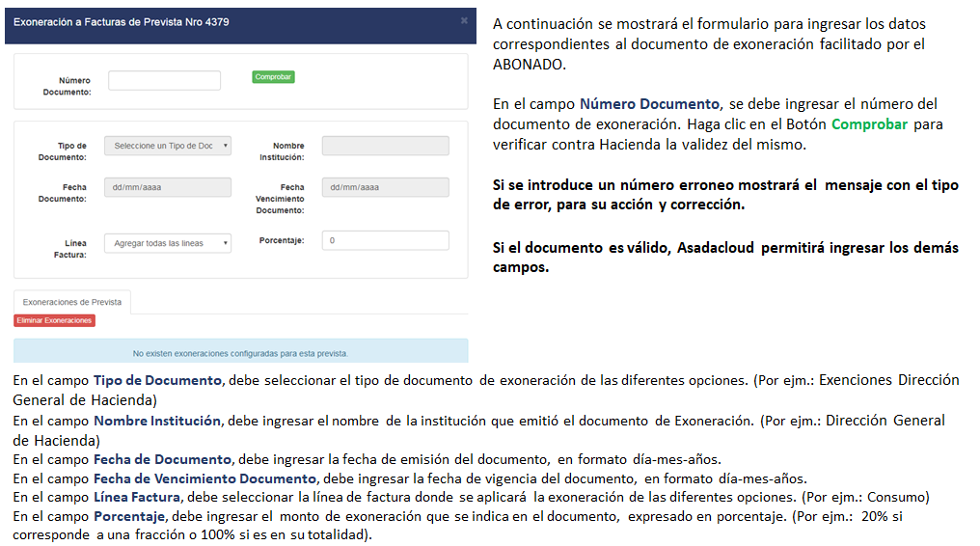
Task: Open the Tipo de Documento dropdown
Action: pos(168,146)
